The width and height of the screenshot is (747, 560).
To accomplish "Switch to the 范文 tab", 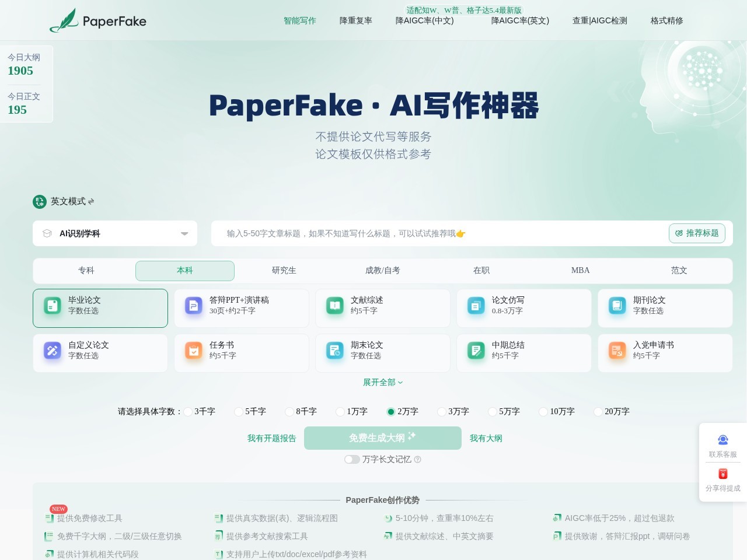I will [679, 271].
